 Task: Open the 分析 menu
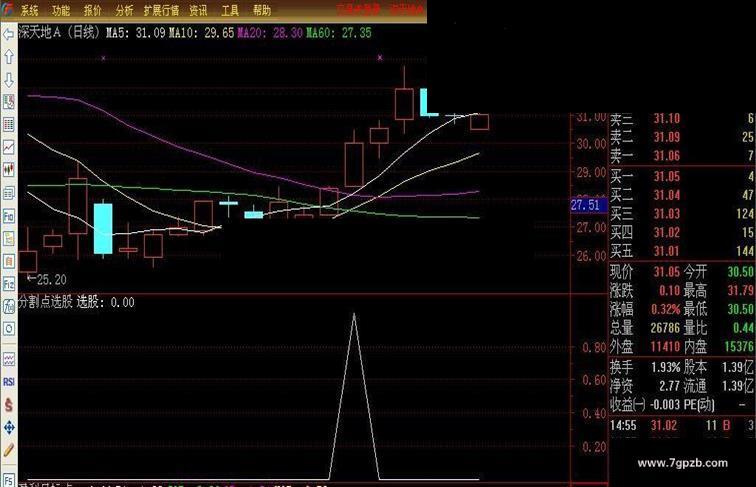click(124, 10)
